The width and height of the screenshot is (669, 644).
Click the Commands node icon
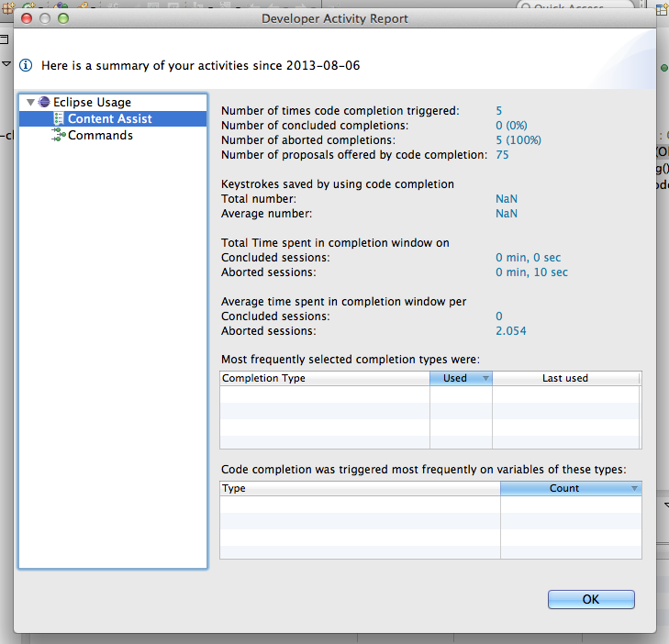(x=59, y=135)
